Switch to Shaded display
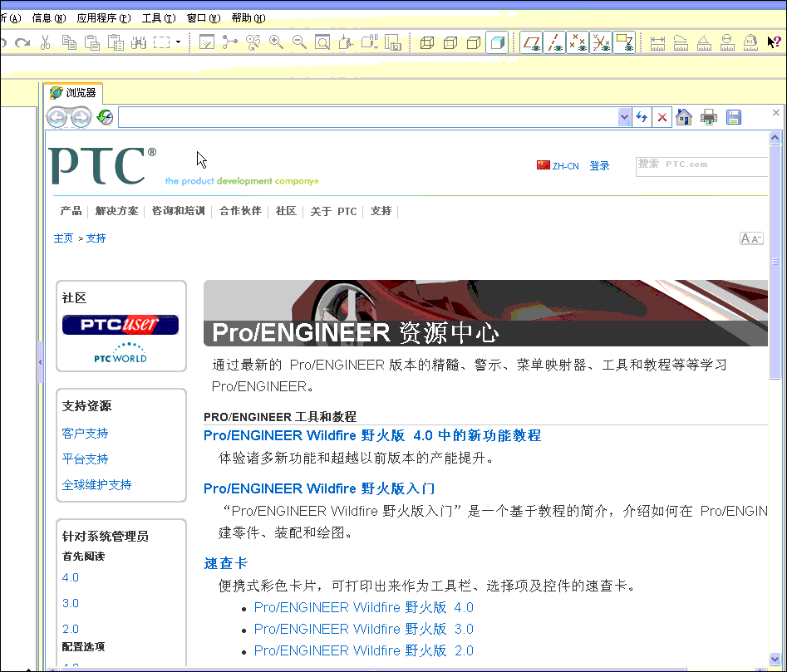Image resolution: width=787 pixels, height=672 pixels. coord(498,42)
